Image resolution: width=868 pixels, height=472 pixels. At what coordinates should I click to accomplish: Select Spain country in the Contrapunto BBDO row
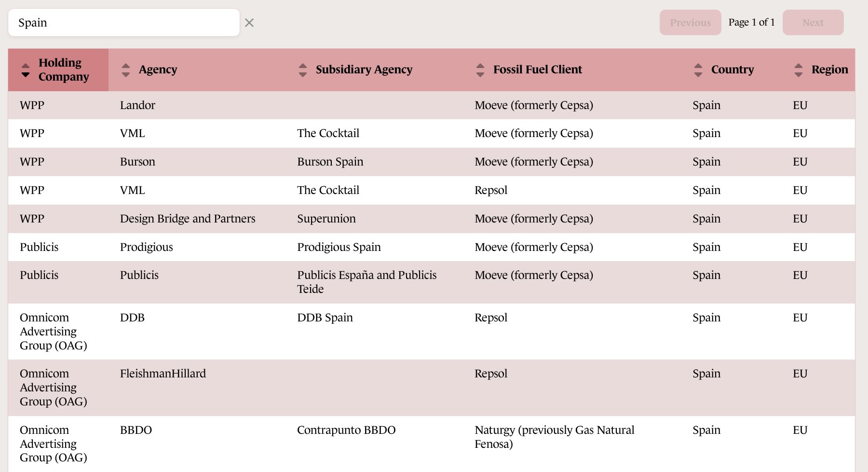click(706, 430)
